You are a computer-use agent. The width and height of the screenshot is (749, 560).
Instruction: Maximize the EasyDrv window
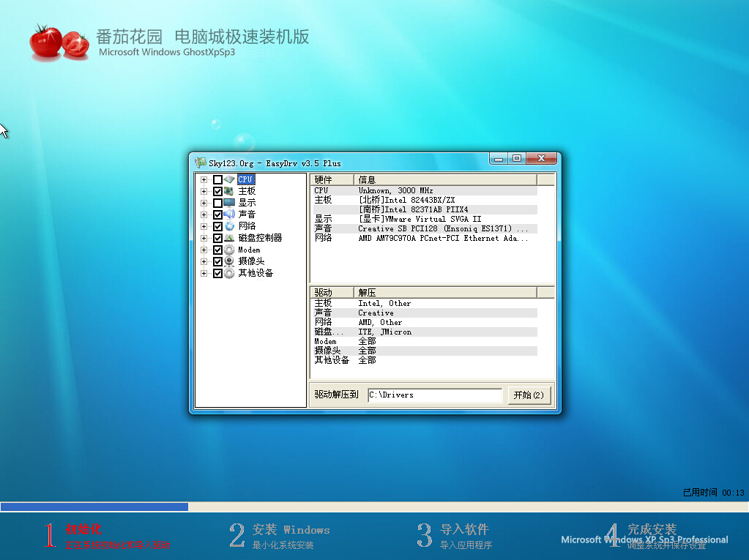coord(517,159)
